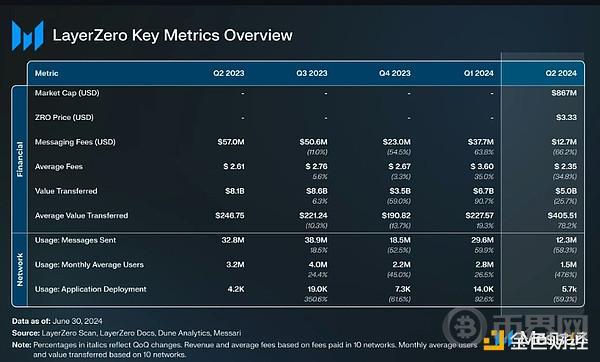Screen dimensions: 600x362
Task: Click the Q4 2023 column header
Action: pos(395,73)
